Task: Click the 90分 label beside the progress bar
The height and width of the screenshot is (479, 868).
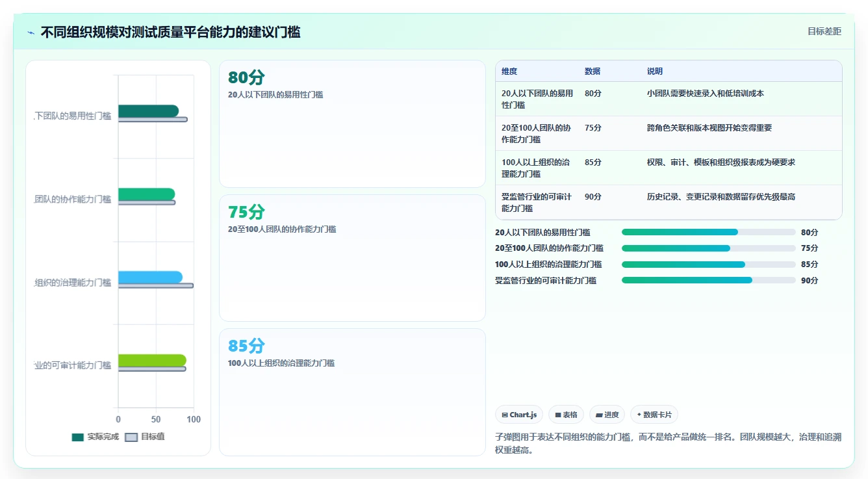Action: tap(810, 281)
